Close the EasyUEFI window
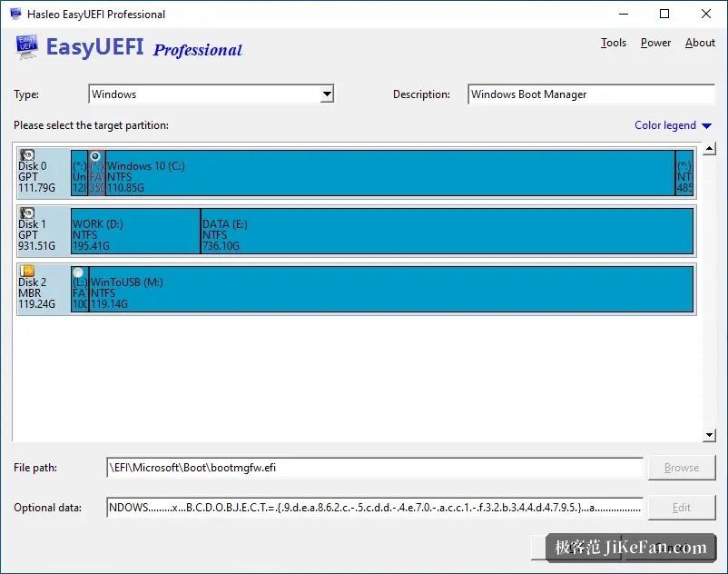This screenshot has width=728, height=574. 705,14
